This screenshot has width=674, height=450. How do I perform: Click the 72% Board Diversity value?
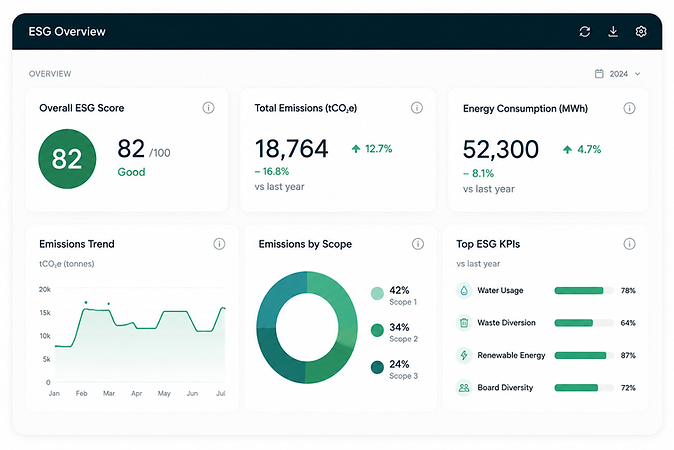click(628, 388)
